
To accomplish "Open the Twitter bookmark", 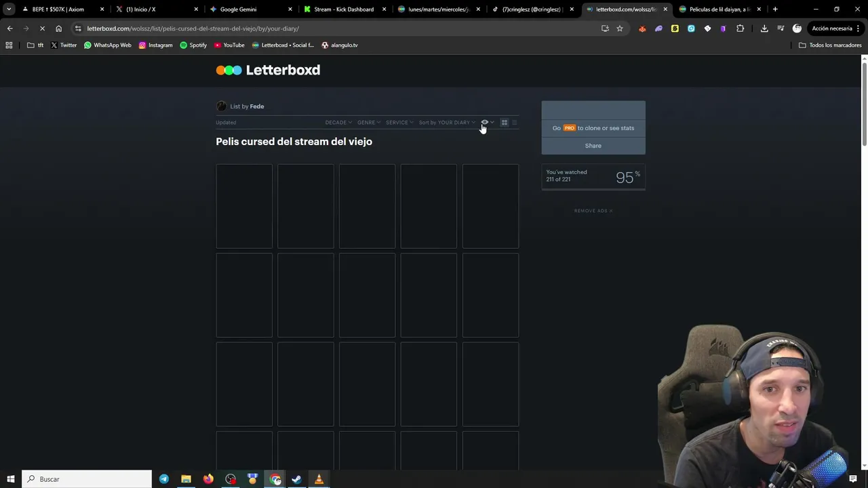I will click(64, 45).
